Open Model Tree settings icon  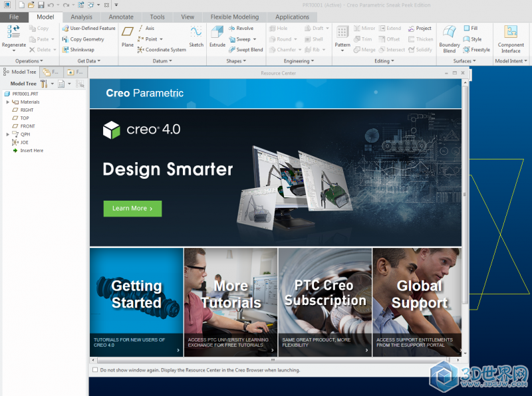pos(44,84)
